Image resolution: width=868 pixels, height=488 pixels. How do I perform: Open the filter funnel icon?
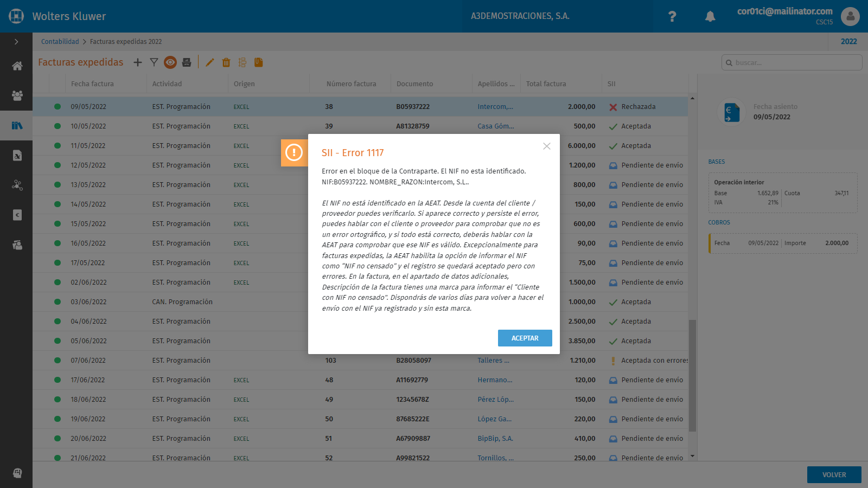click(x=154, y=62)
